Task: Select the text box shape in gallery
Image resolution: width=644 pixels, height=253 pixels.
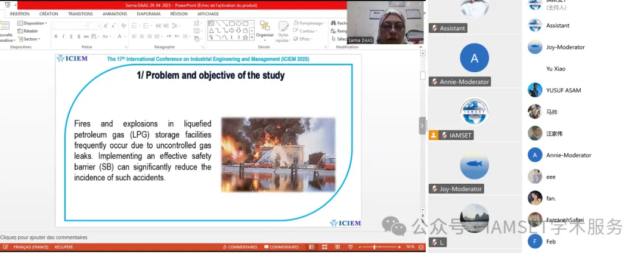Action: coord(211,23)
